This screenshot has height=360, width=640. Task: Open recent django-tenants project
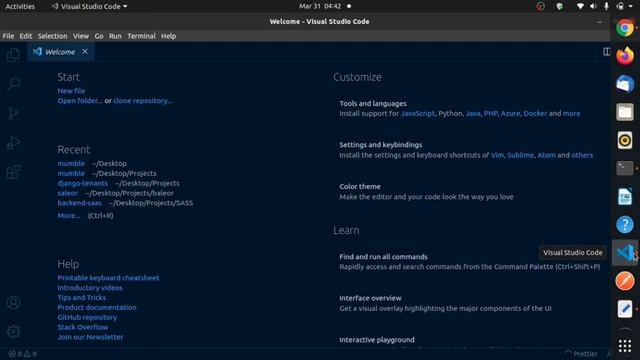(x=82, y=183)
